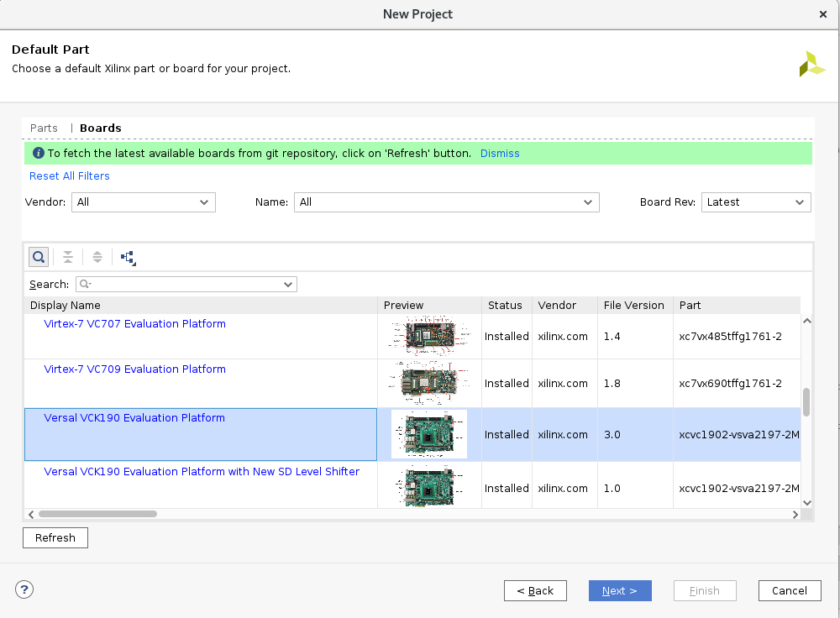Sort by Vendor column header
The image size is (840, 618).
564,306
